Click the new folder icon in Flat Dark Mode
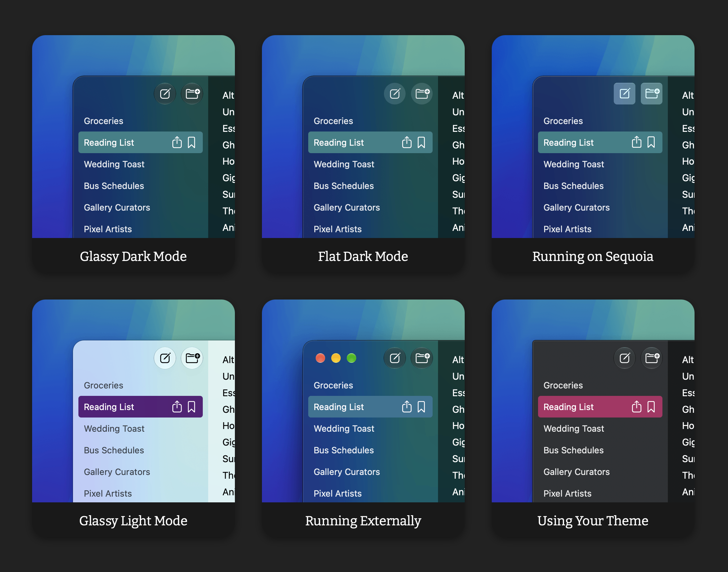This screenshot has width=728, height=572. (422, 94)
